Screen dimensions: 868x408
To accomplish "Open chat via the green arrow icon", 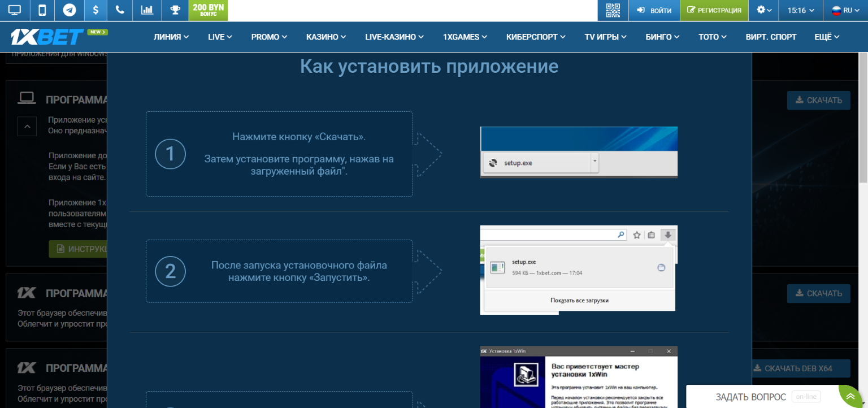I will point(850,396).
